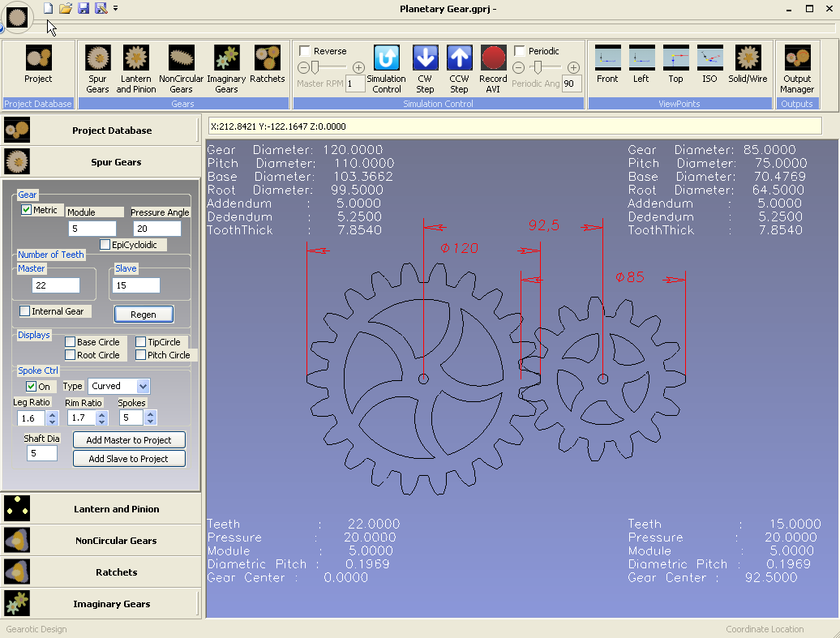840x638 pixels.
Task: Increase Spokes count with up arrow
Action: (151, 414)
